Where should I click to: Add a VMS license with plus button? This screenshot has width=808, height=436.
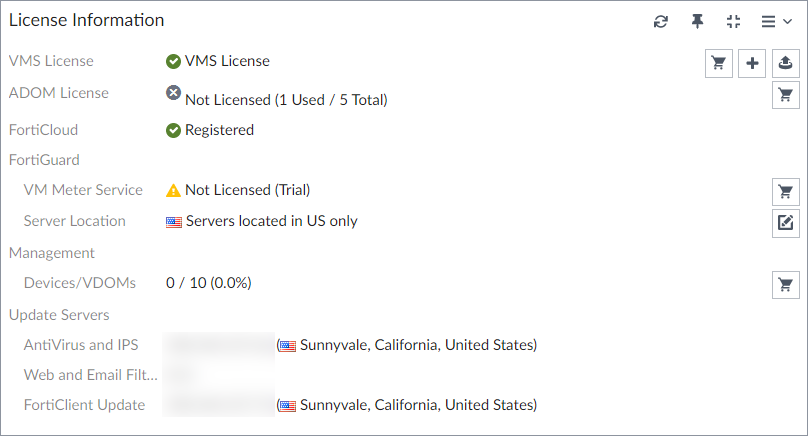pos(752,63)
